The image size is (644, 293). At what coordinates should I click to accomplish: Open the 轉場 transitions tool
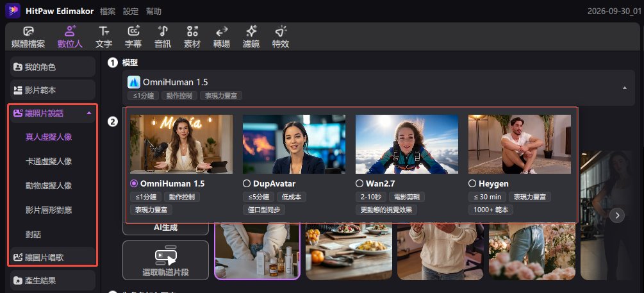(x=222, y=37)
